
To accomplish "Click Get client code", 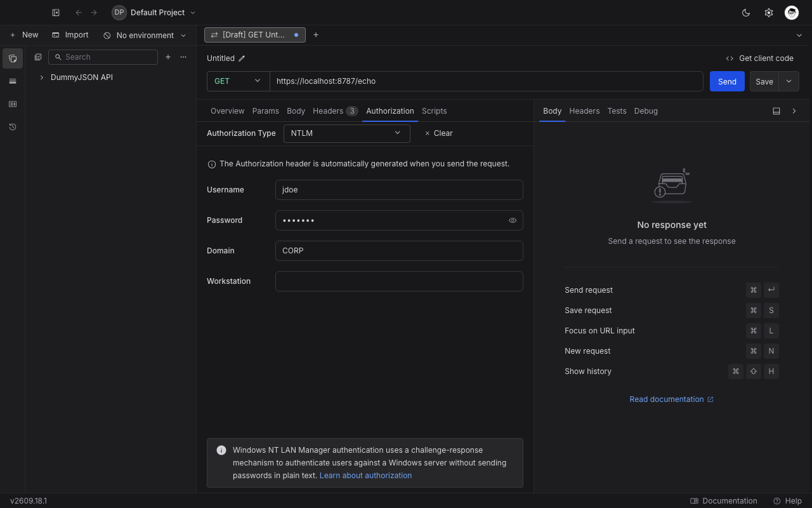I will (x=760, y=58).
